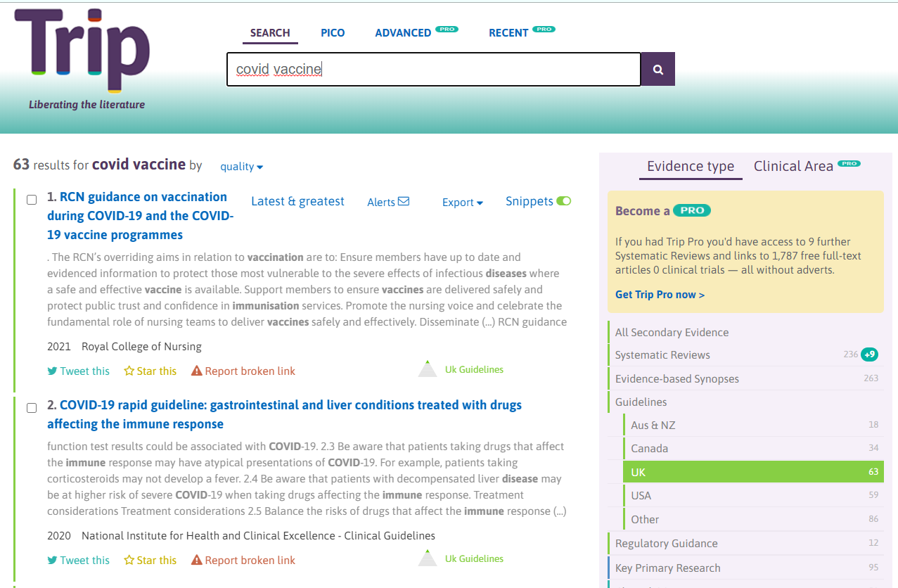Tweet the RCN guidance result

point(78,371)
